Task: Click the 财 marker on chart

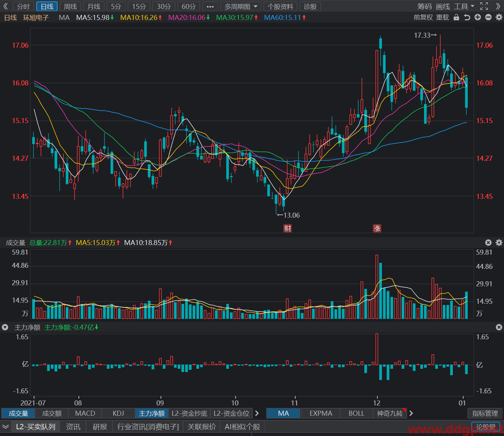Action: coord(288,228)
